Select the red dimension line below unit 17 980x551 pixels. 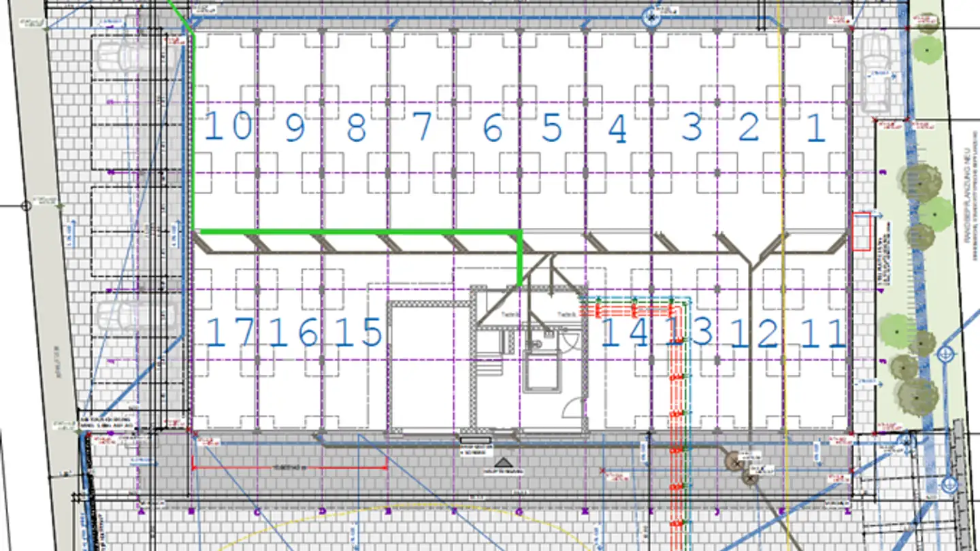point(289,468)
